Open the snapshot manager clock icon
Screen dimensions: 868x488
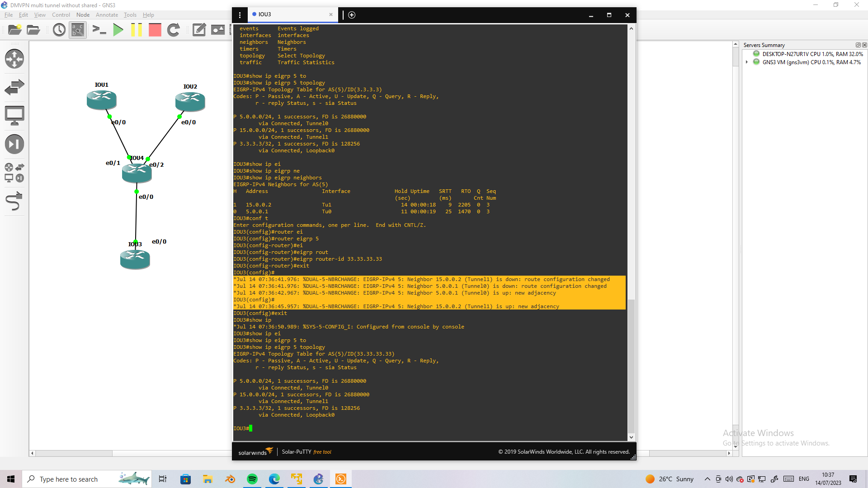click(x=59, y=30)
